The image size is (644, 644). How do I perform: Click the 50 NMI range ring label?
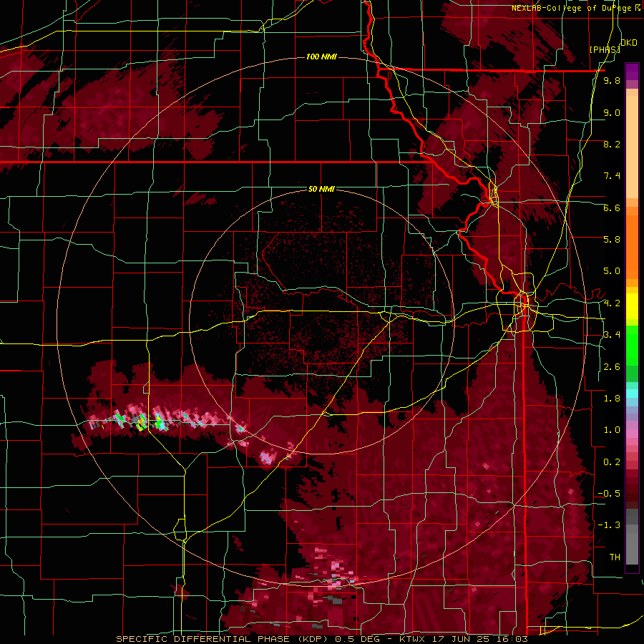click(x=321, y=189)
